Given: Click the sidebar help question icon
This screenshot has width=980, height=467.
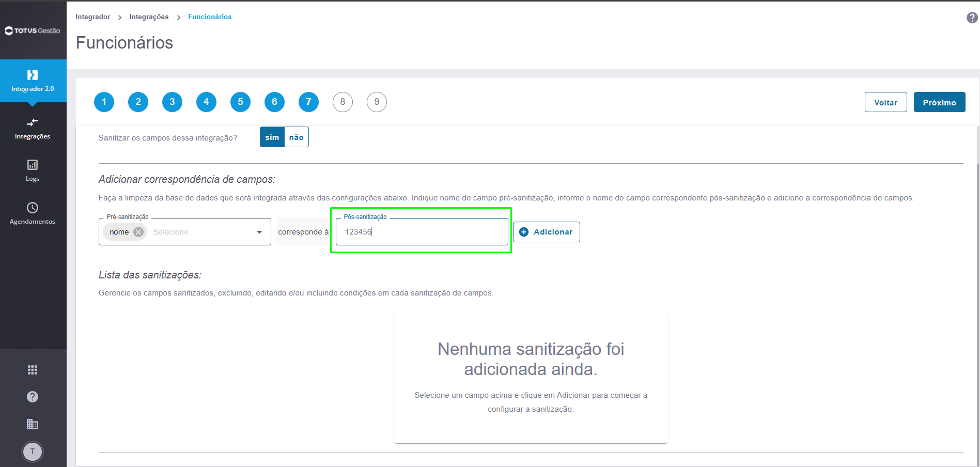Looking at the screenshot, I should [x=33, y=397].
